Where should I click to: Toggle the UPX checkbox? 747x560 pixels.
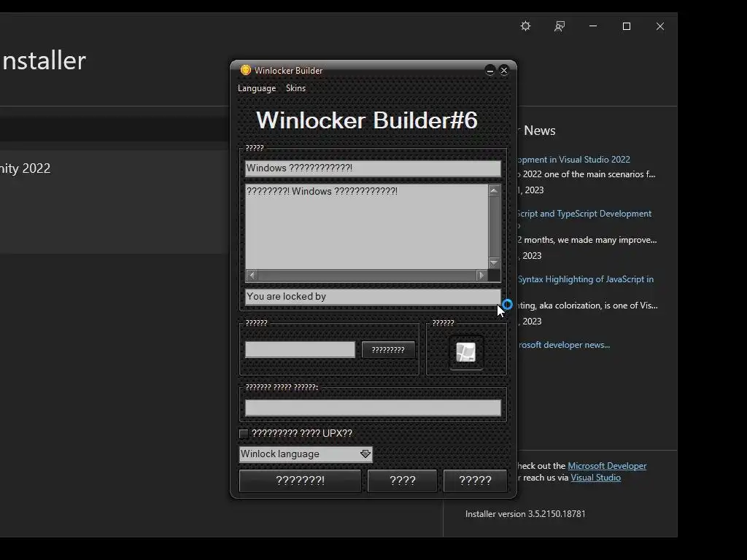tap(244, 433)
